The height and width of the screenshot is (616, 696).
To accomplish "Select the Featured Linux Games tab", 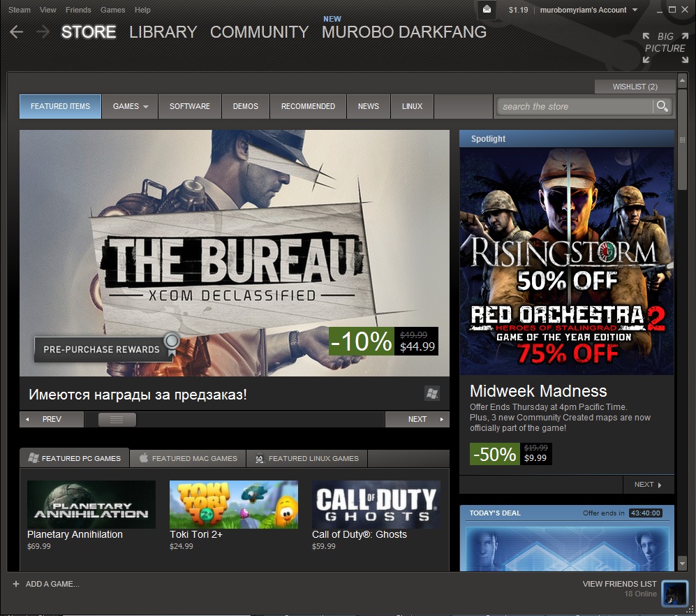I will [x=307, y=458].
